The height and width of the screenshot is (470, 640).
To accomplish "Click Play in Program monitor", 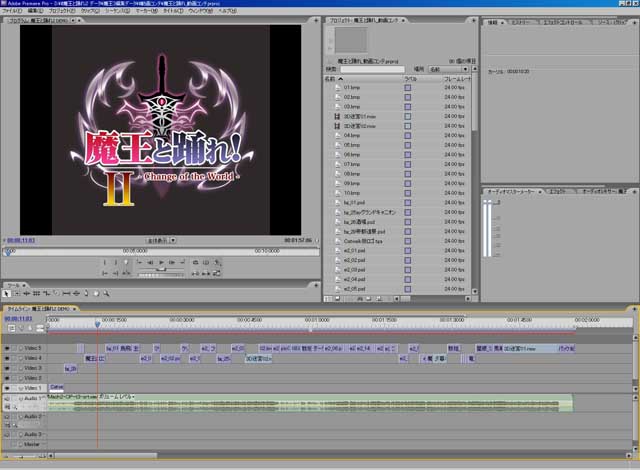I will point(161,262).
